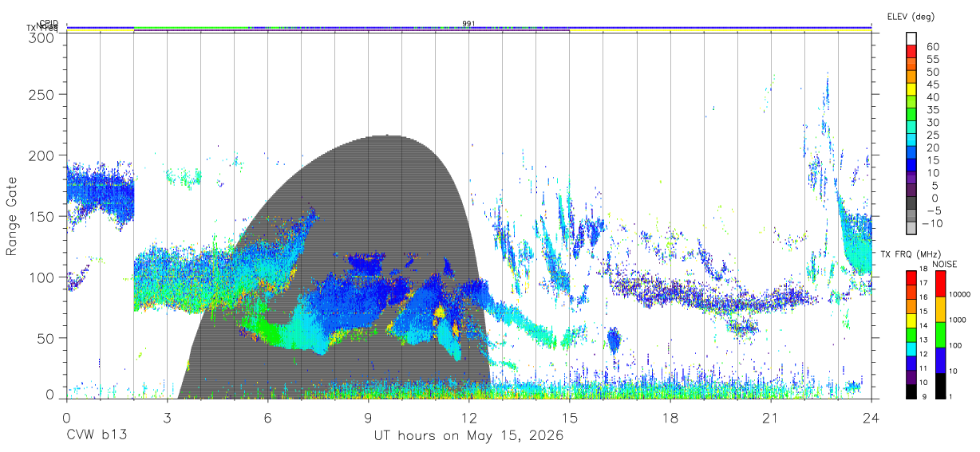Click the "24" tick on the UT hours axis
Viewport: 980px width, 452px height.
pyautogui.click(x=871, y=417)
